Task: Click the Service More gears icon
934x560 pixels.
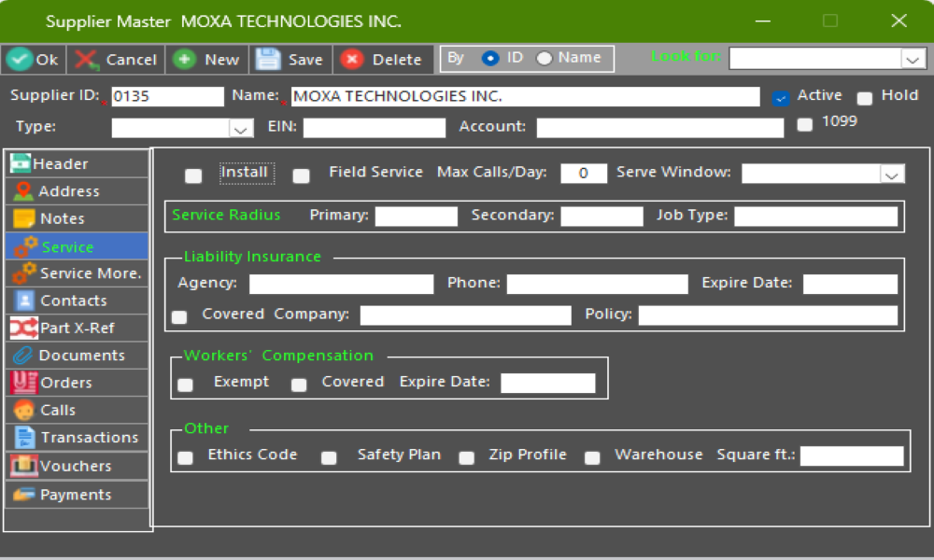Action: [x=23, y=273]
